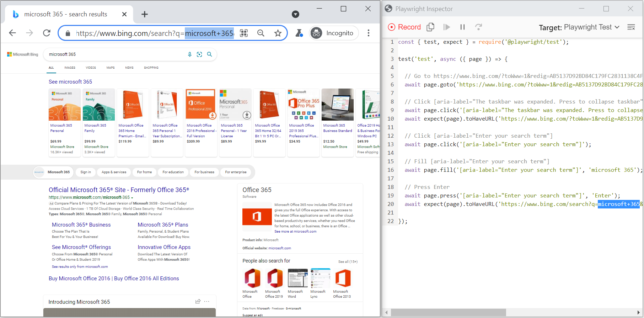Click the Sign in chip
This screenshot has width=644, height=318.
coord(86,172)
